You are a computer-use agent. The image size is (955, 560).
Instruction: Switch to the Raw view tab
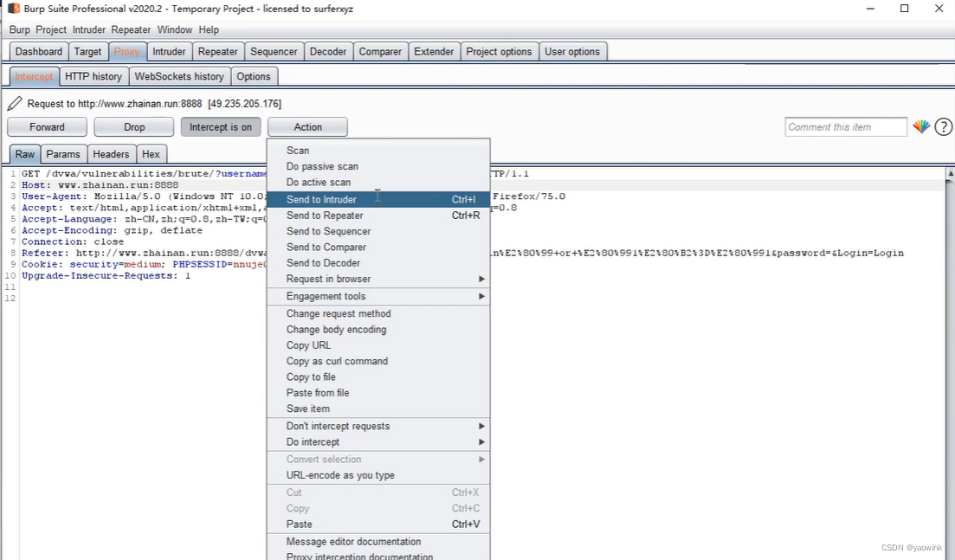pyautogui.click(x=25, y=154)
